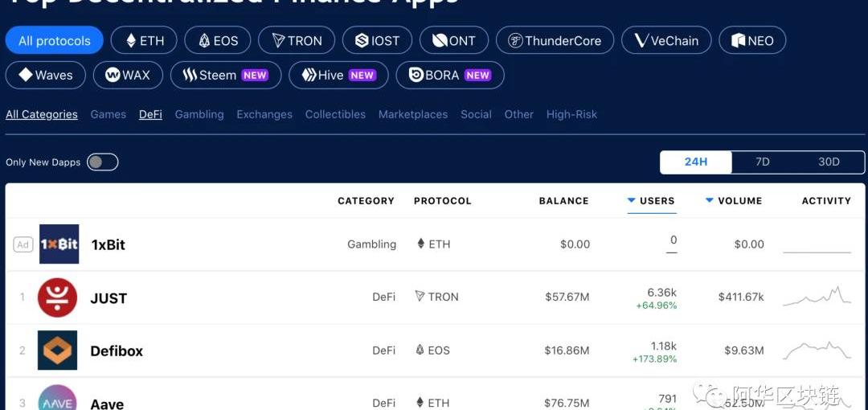Select the 30D time range
This screenshot has width=868, height=410.
(829, 162)
